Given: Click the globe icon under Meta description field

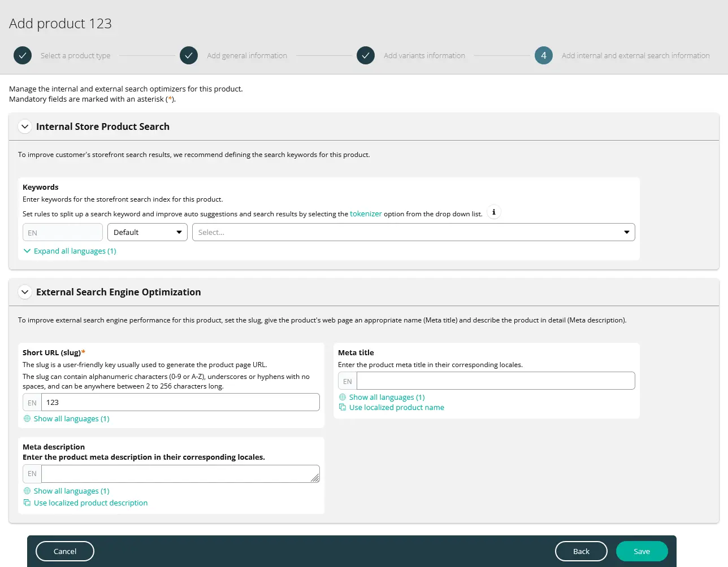Looking at the screenshot, I should (27, 491).
